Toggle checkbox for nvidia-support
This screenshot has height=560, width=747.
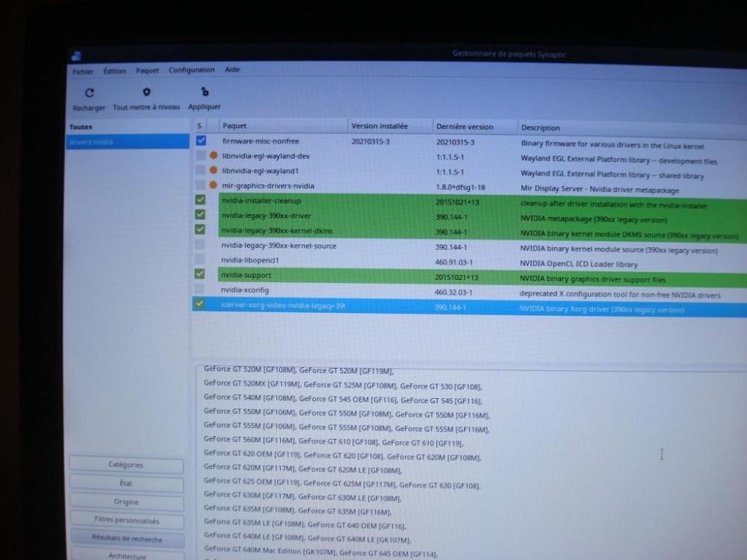(x=200, y=274)
